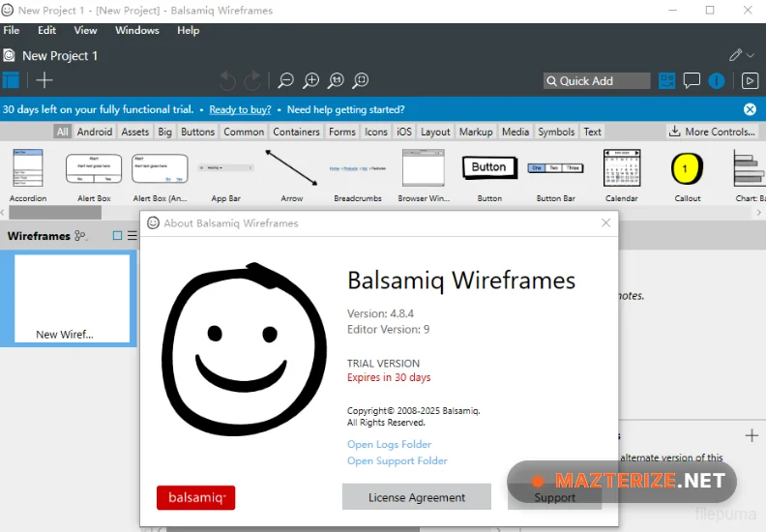Viewport: 766px width, 532px height.
Task: Dismiss the trial banner
Action: tap(750, 109)
